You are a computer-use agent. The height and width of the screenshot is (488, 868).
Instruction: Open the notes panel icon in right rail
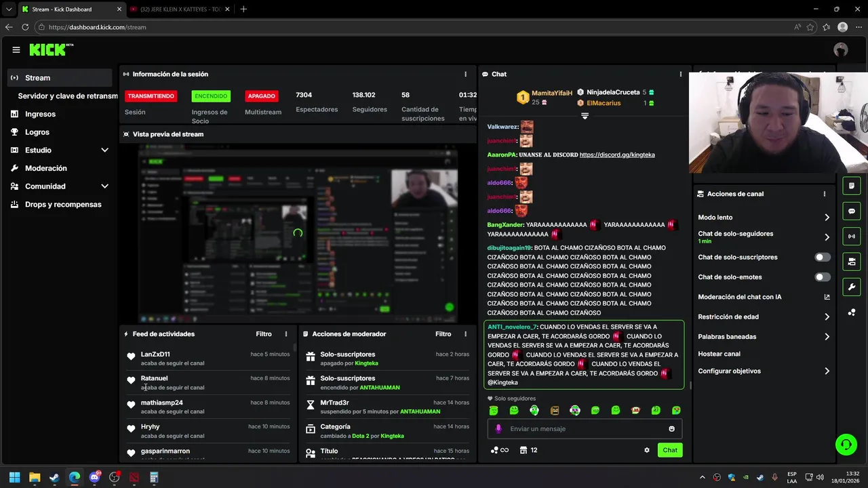(852, 186)
